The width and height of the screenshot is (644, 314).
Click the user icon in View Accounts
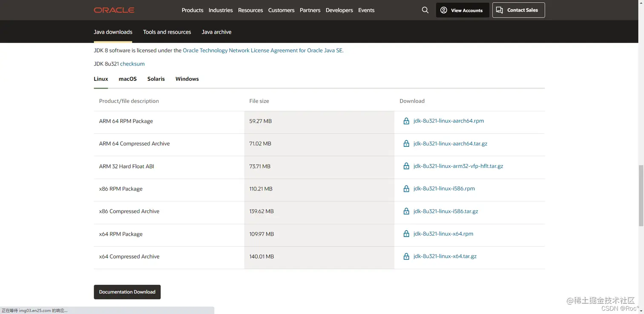pyautogui.click(x=444, y=10)
